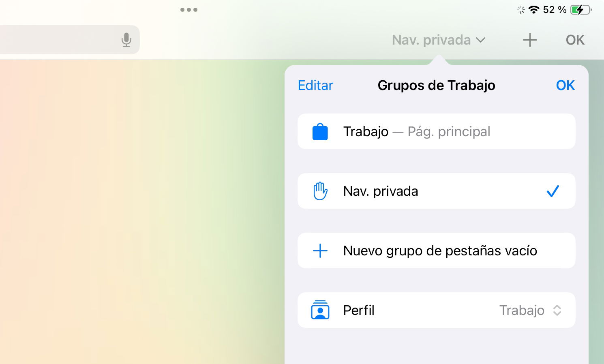Open the three-dot multitasking menu

(x=189, y=10)
